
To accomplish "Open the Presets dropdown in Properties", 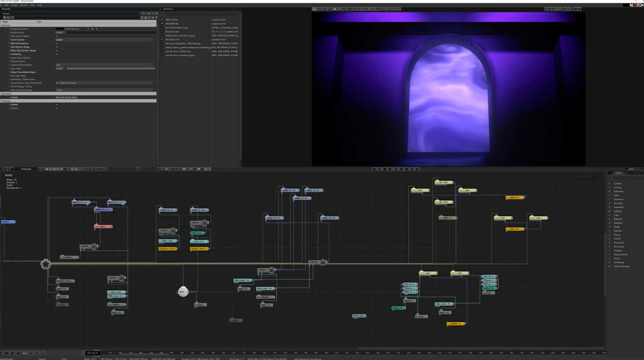I will 71,14.
